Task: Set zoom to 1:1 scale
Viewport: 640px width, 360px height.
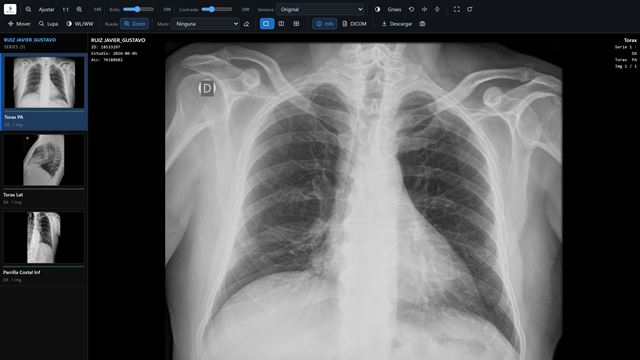Action: point(65,9)
